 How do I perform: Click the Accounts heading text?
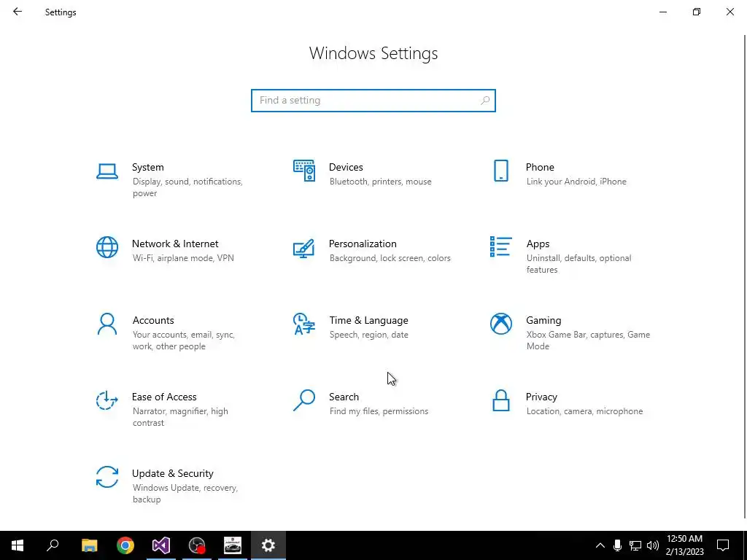pos(153,321)
